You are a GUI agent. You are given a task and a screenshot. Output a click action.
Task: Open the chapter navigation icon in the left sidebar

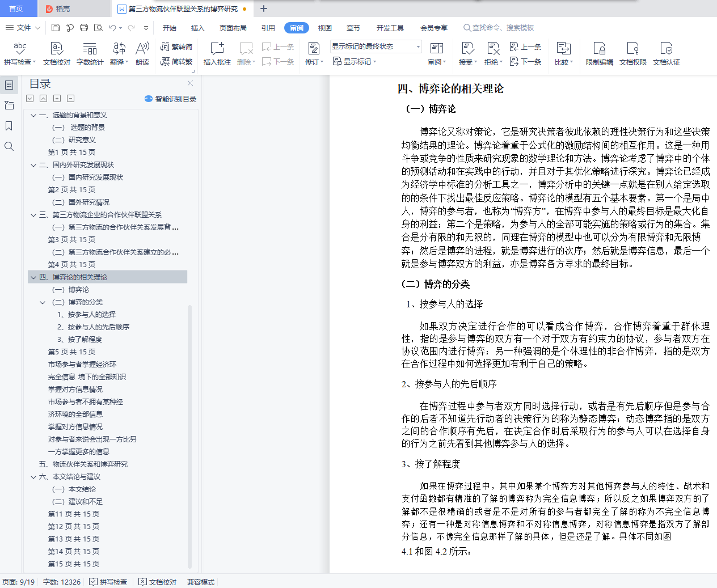[9, 105]
